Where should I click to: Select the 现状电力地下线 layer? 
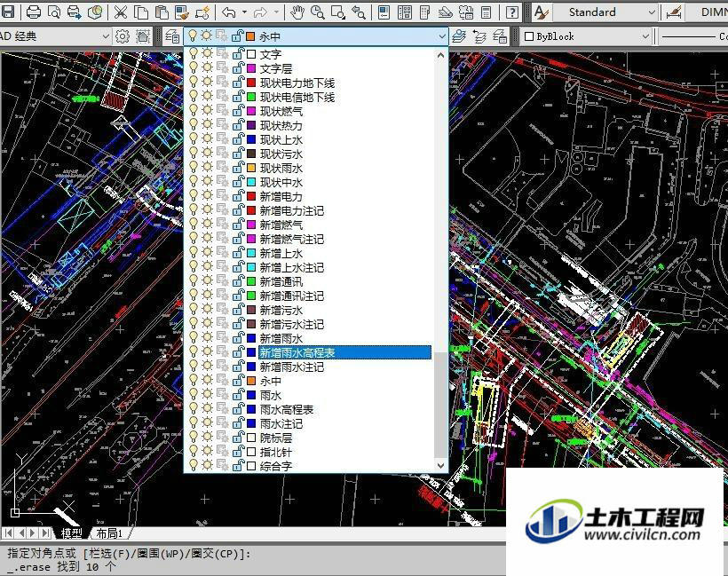(x=297, y=83)
